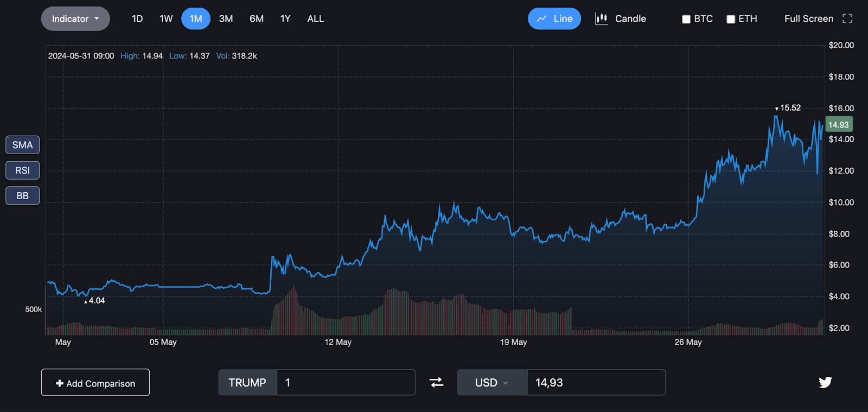This screenshot has width=868, height=412.
Task: Click the USD value field showing 14,93
Action: pos(596,383)
